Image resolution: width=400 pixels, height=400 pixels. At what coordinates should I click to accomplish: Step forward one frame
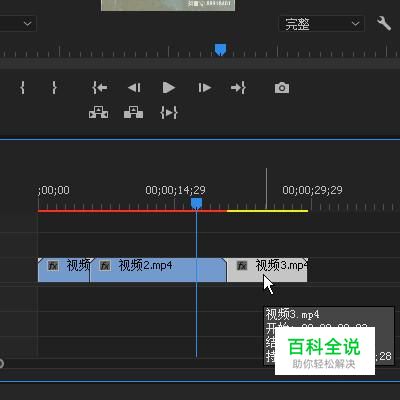click(204, 88)
